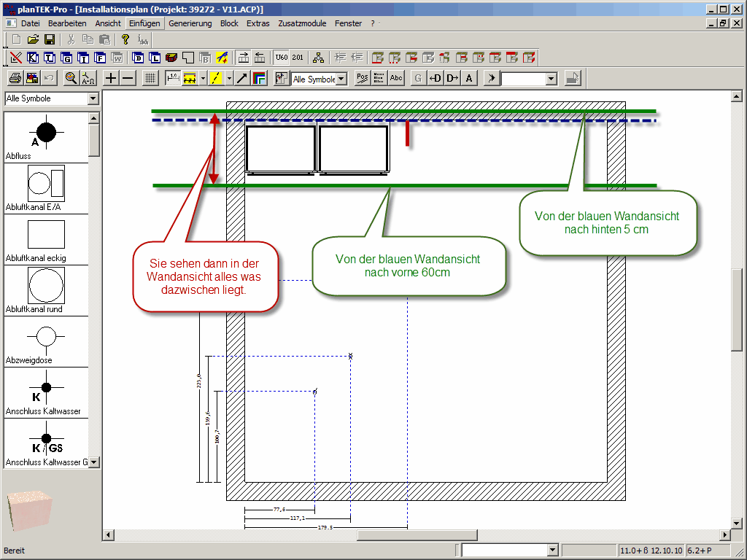This screenshot has width=747, height=560.
Task: Save the project with the floppy icon
Action: (x=50, y=39)
